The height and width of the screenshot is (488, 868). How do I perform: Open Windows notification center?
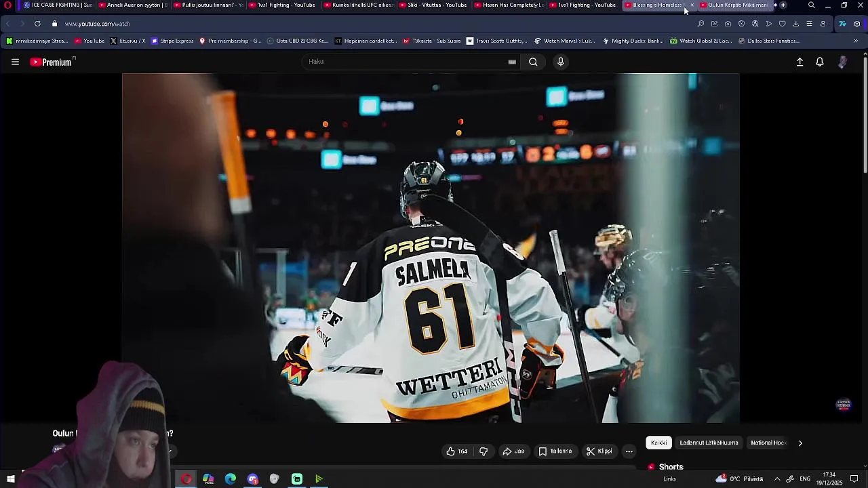tap(854, 479)
